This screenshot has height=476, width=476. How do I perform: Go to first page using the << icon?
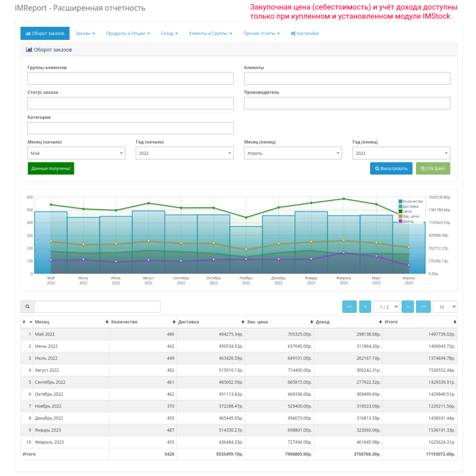pos(349,306)
